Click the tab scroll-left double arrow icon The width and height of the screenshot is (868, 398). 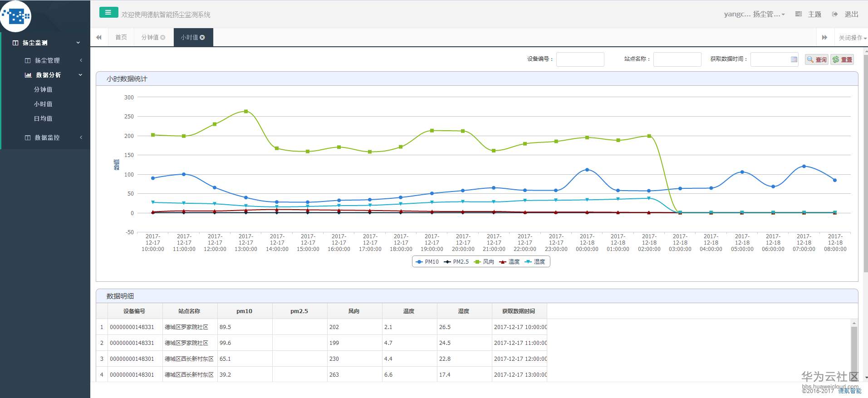pos(99,37)
